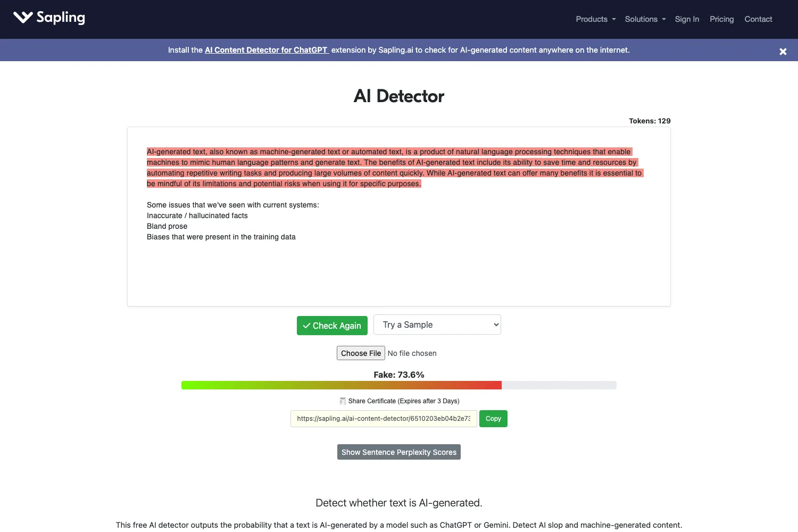Close the extension banner with the X icon
The image size is (798, 532).
click(x=783, y=52)
